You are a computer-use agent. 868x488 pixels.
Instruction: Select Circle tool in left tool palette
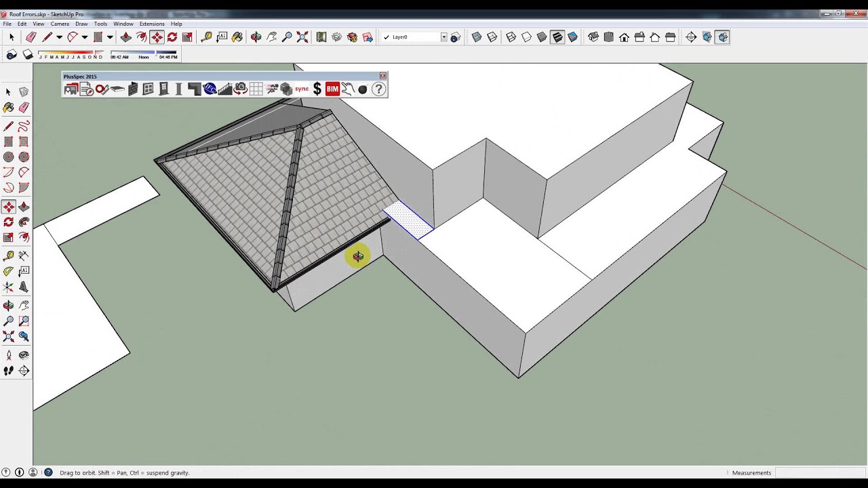coord(8,157)
